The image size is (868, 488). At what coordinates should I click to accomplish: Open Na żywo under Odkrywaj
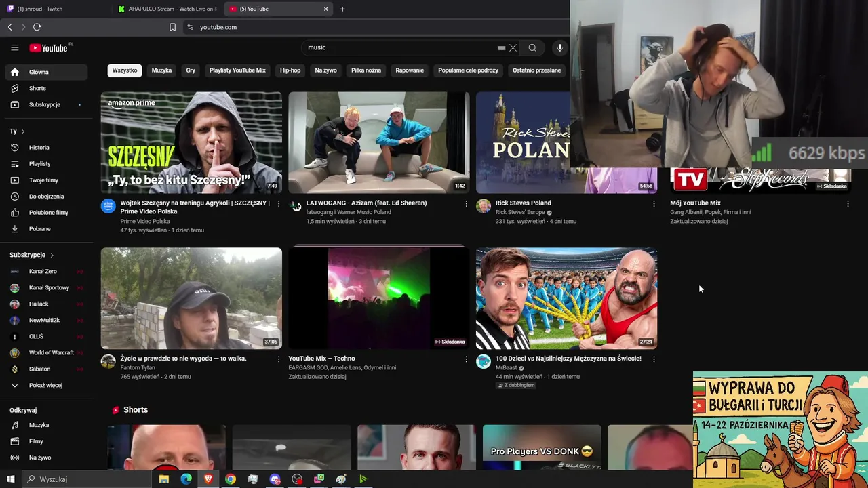click(46, 457)
